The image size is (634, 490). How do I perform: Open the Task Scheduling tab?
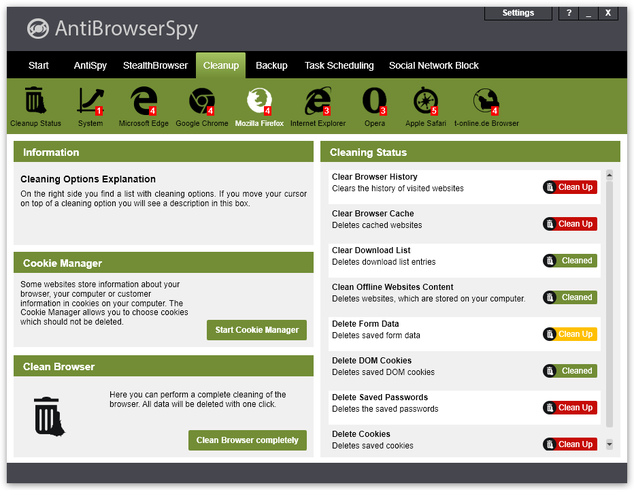[339, 65]
